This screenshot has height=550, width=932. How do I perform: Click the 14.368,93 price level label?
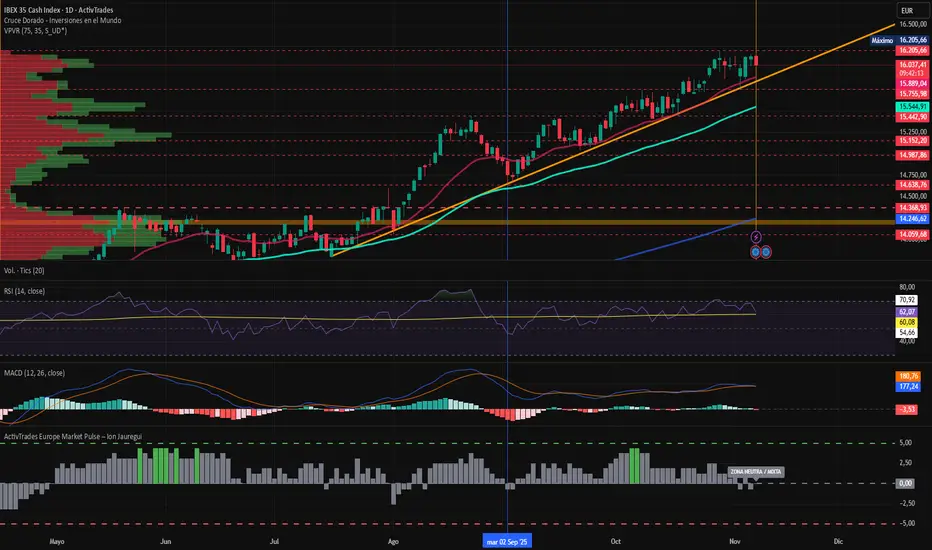tap(912, 208)
